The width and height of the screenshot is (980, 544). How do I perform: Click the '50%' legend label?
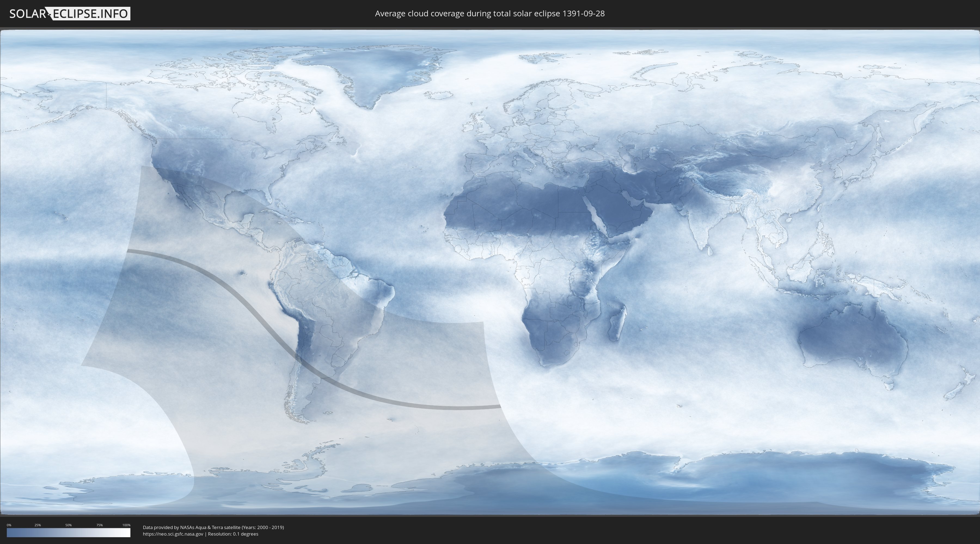tap(69, 525)
